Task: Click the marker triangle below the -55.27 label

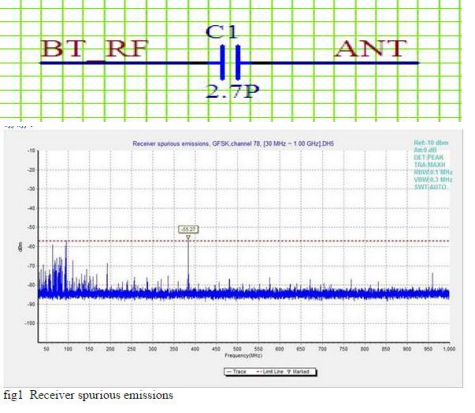Action: 188,237
